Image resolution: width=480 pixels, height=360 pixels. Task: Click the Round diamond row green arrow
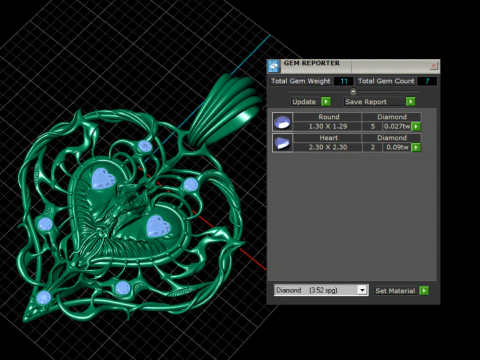416,126
